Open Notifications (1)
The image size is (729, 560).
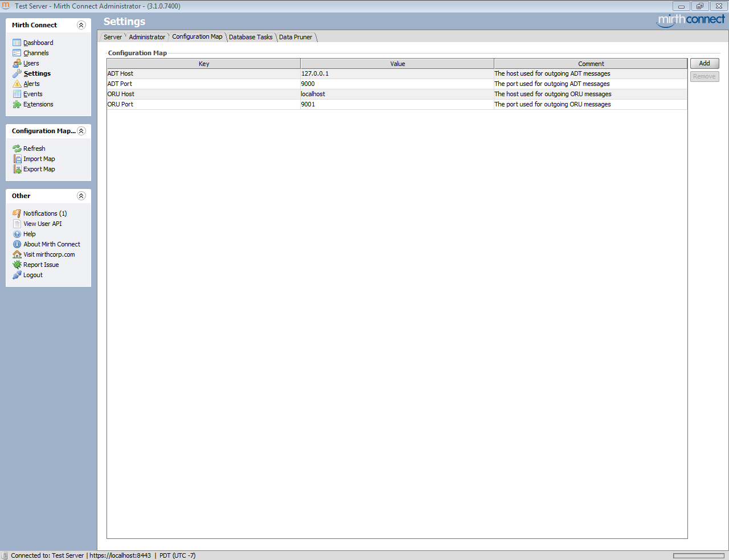(45, 213)
